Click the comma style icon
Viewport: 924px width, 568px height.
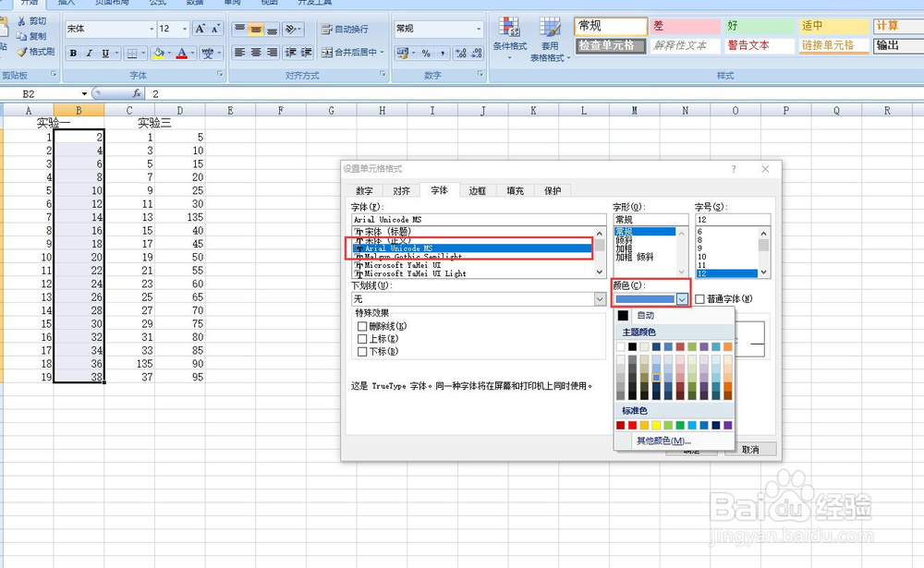click(x=443, y=53)
